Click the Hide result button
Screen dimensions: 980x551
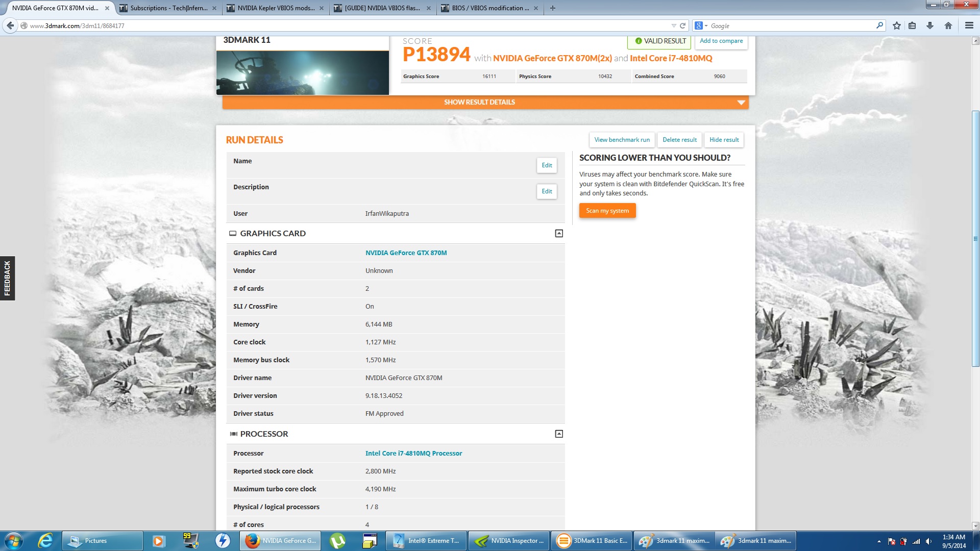(x=724, y=140)
